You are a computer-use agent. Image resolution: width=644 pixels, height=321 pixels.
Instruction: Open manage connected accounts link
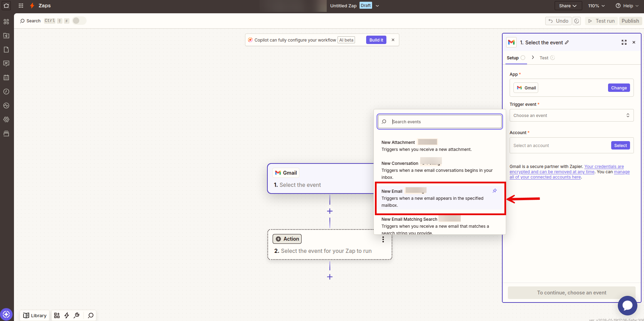tap(570, 174)
